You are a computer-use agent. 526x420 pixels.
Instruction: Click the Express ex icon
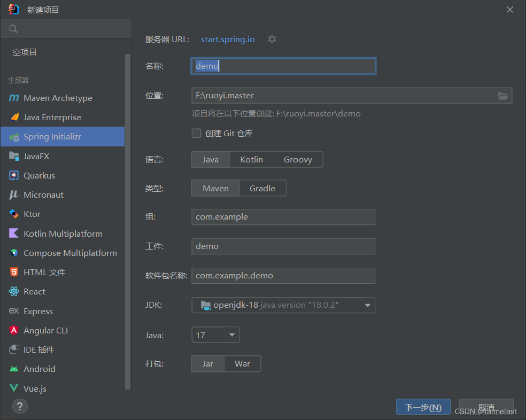pos(14,310)
